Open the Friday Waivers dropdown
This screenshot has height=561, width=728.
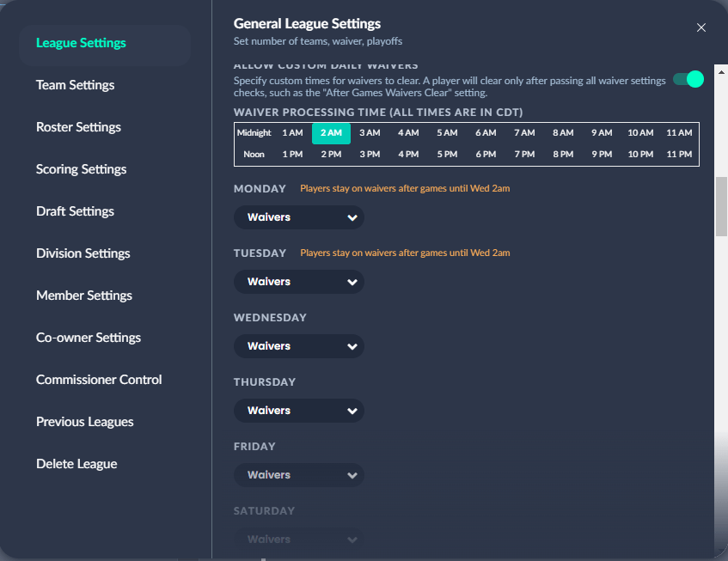[298, 474]
